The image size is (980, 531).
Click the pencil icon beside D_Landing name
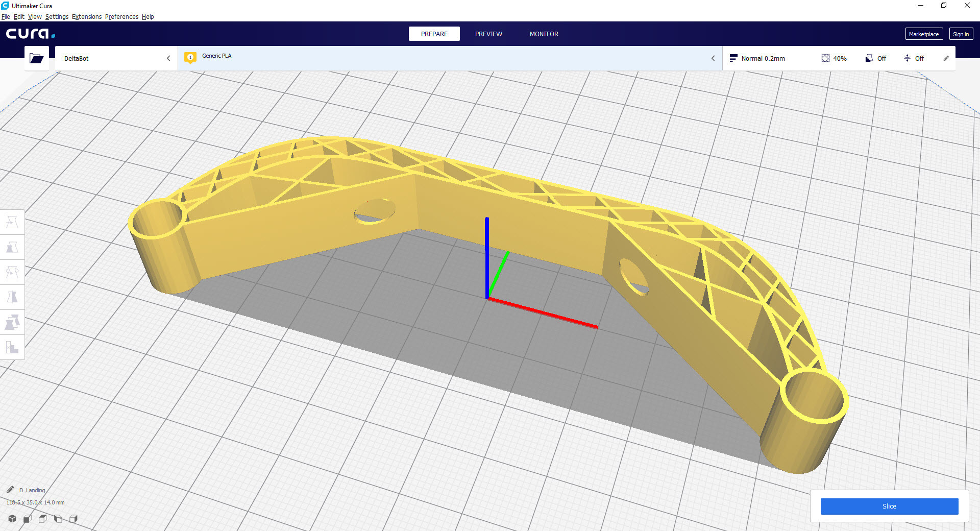[10, 490]
